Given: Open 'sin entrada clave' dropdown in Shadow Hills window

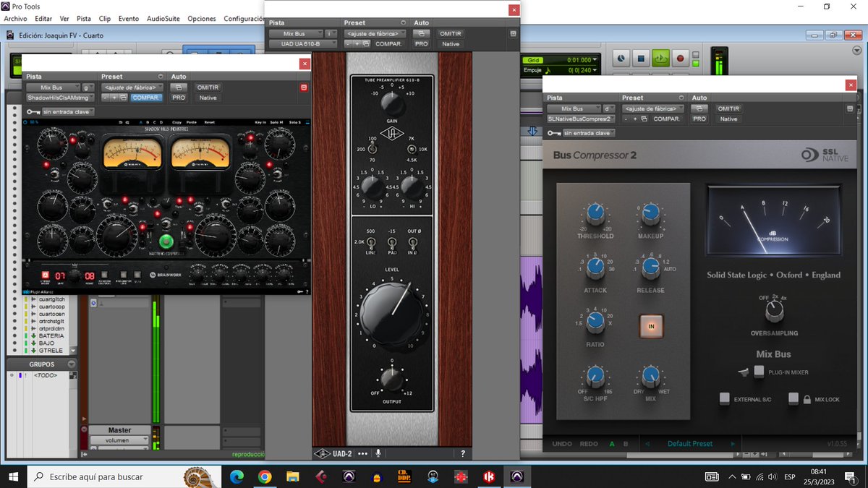Looking at the screenshot, I should (68, 112).
